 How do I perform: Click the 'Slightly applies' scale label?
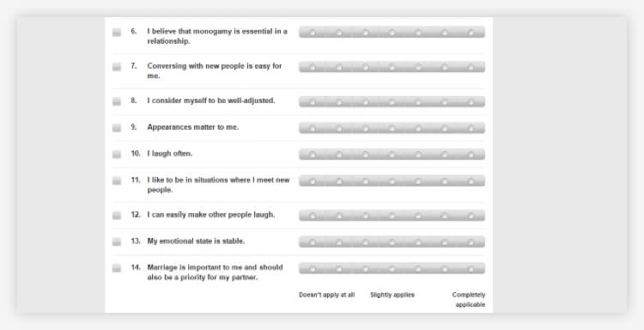point(392,295)
